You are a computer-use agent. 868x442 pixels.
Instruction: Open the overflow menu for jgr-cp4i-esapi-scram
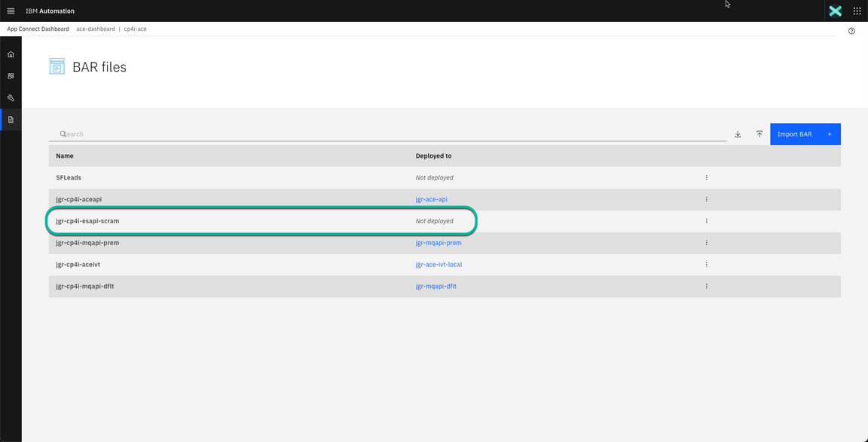706,221
